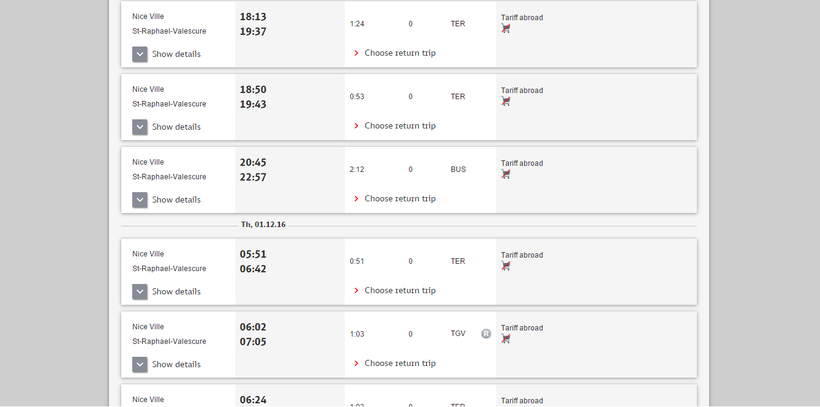Choose return trip for 18:13 connection
Screen dimensions: 820x407
tap(399, 53)
